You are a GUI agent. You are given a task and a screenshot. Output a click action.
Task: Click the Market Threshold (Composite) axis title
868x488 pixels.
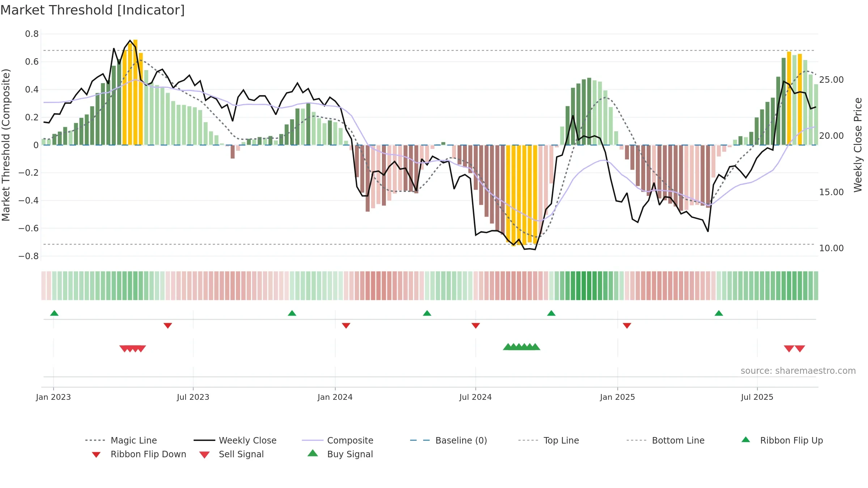click(6, 145)
